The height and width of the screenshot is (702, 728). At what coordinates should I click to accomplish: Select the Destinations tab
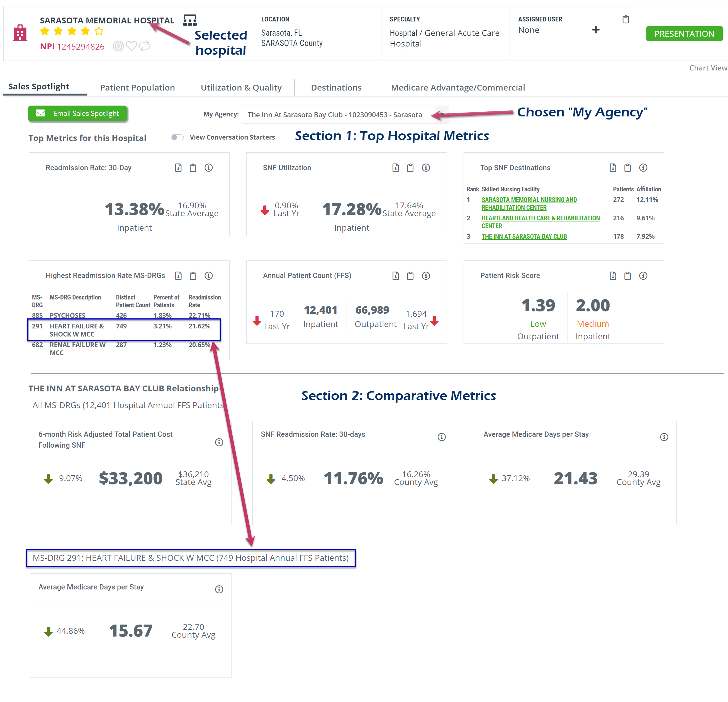[336, 88]
